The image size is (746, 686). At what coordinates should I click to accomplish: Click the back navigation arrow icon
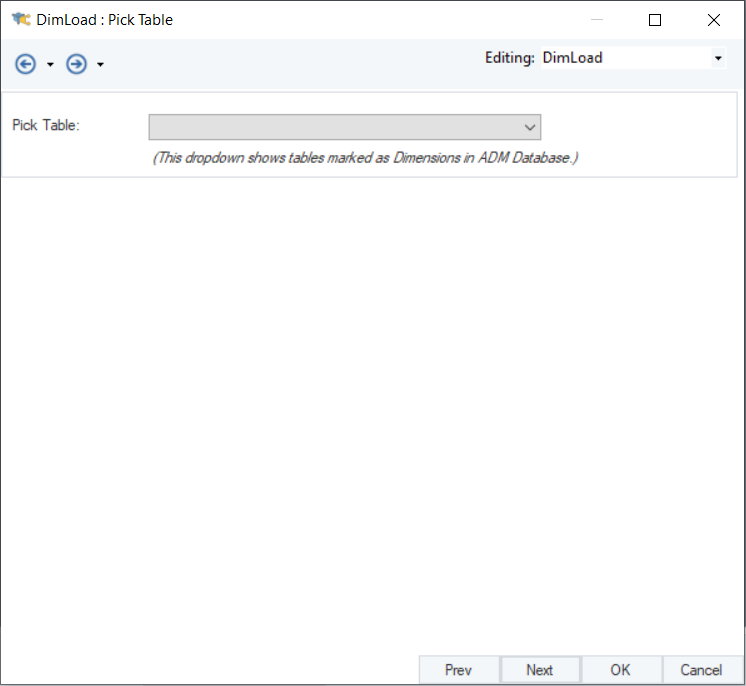(x=26, y=64)
